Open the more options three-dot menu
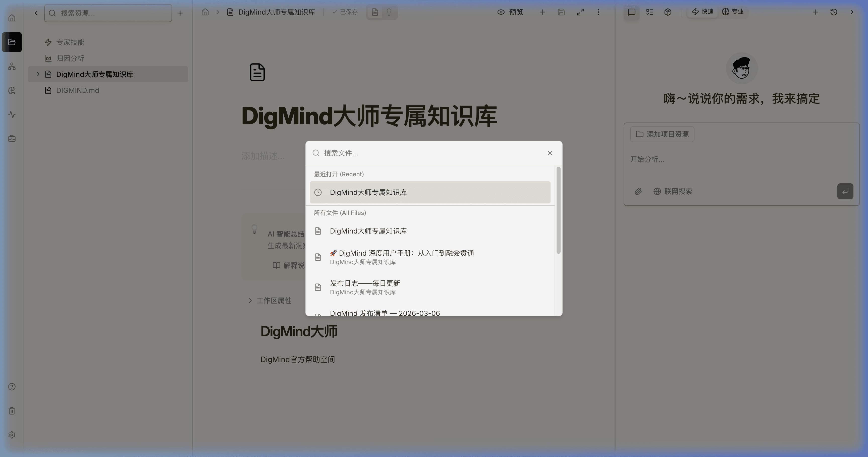 (x=599, y=12)
